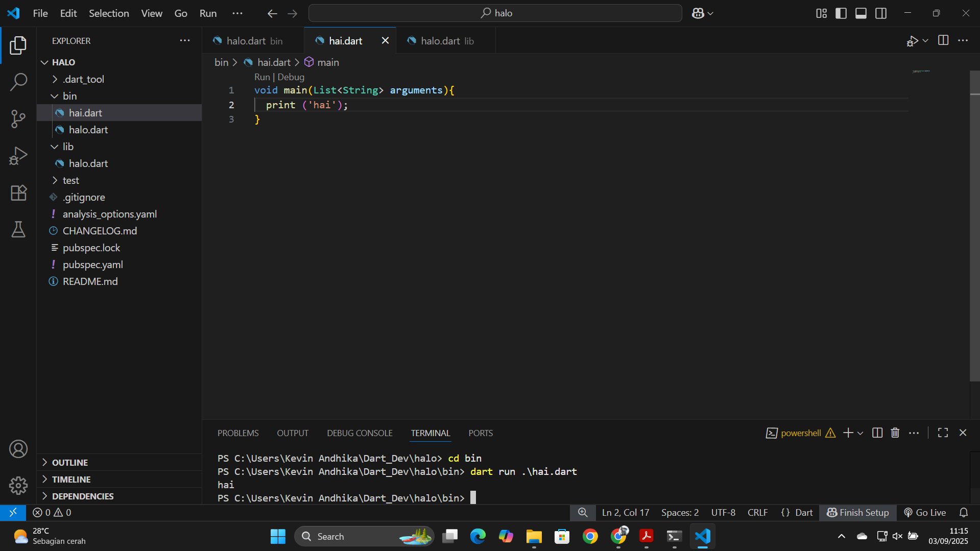The height and width of the screenshot is (551, 980).
Task: Switch to the PROBLEMS panel tab
Action: point(238,433)
